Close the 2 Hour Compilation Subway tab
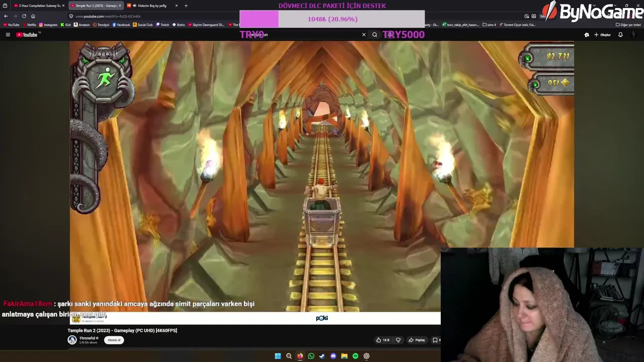 [63, 6]
